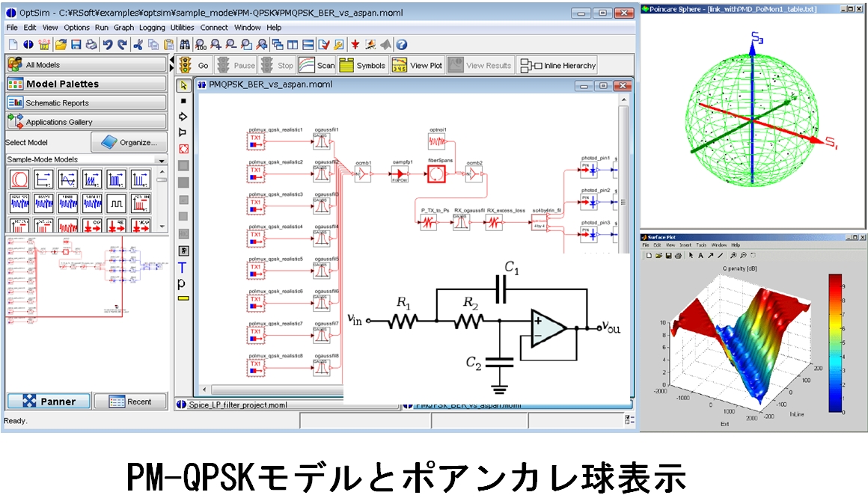The width and height of the screenshot is (868, 501).
Task: Open the Connect menu
Action: [x=214, y=27]
